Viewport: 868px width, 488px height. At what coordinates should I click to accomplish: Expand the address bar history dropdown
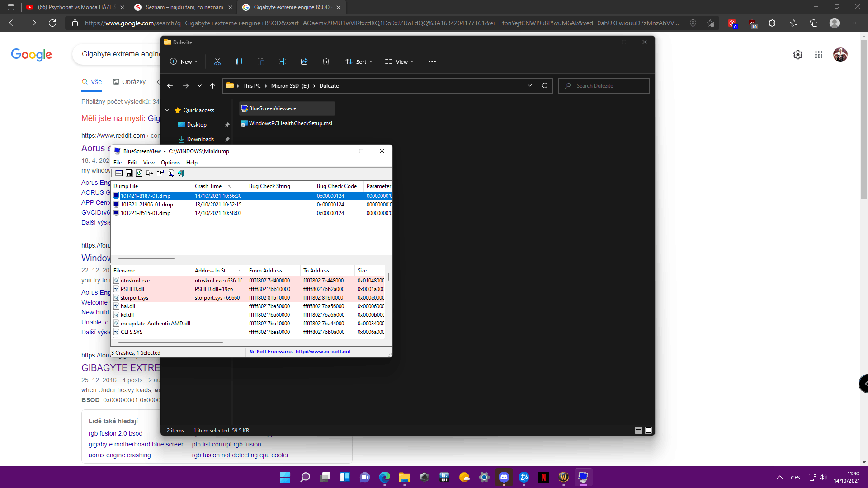click(x=530, y=86)
